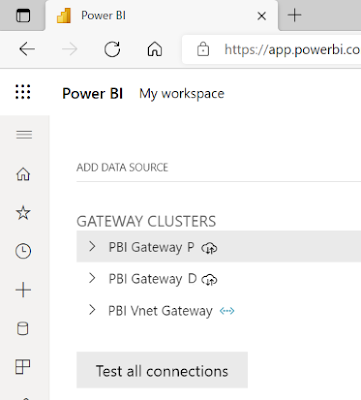Open Favorites star icon in sidebar

point(23,213)
